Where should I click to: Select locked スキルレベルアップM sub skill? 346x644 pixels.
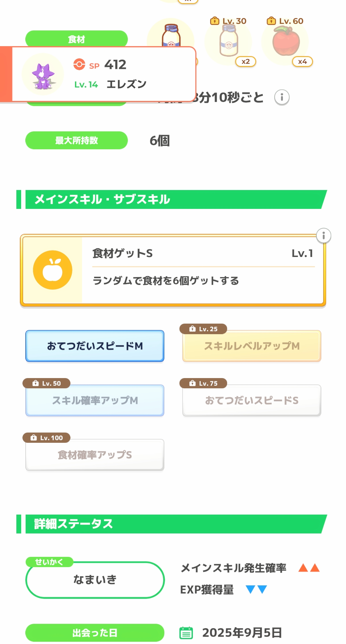pyautogui.click(x=251, y=346)
